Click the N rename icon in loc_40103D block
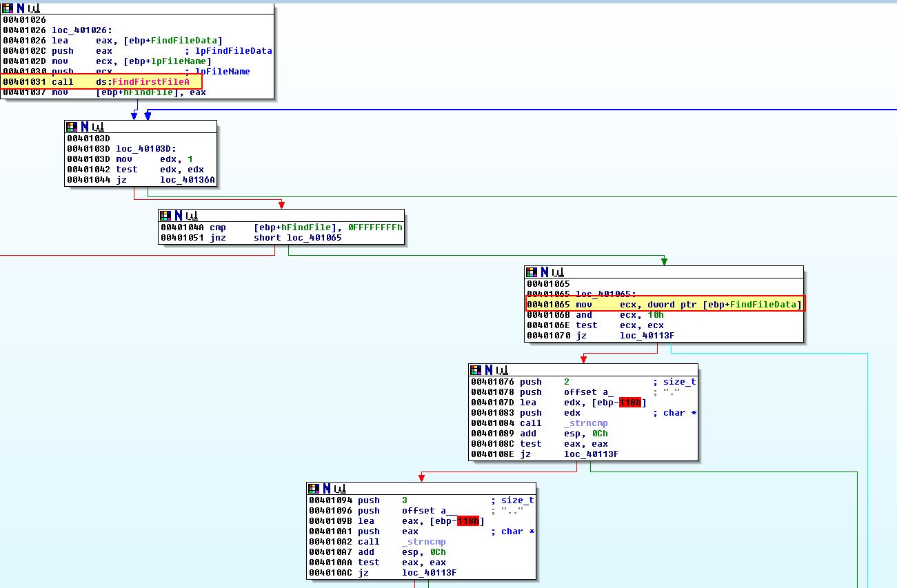The height and width of the screenshot is (588, 897). (x=85, y=126)
